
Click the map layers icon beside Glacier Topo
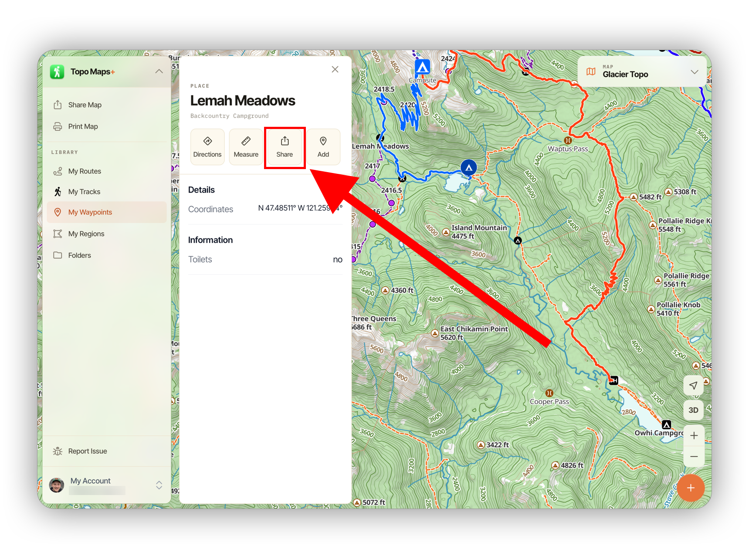click(x=591, y=71)
